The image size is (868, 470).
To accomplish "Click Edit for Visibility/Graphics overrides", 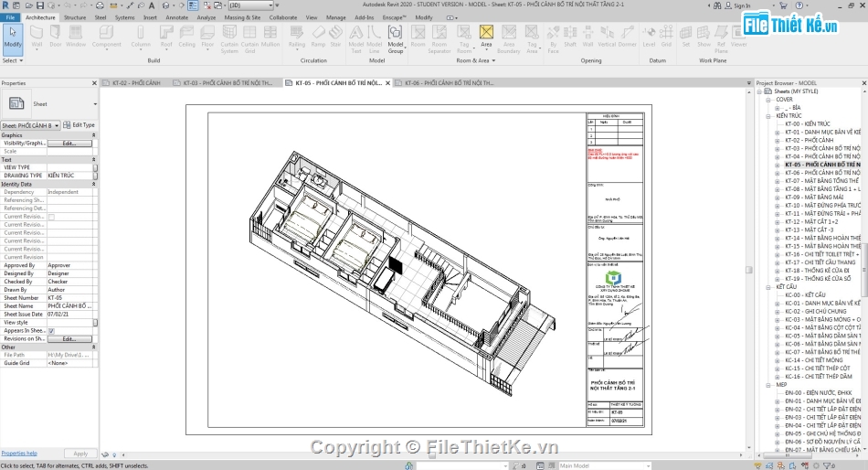I will click(69, 143).
